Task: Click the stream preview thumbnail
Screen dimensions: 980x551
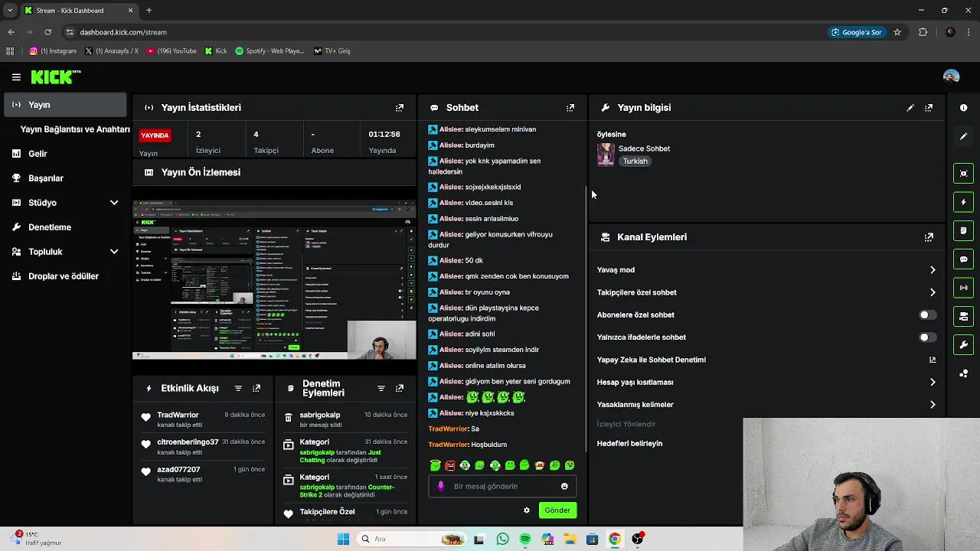Action: click(x=274, y=280)
